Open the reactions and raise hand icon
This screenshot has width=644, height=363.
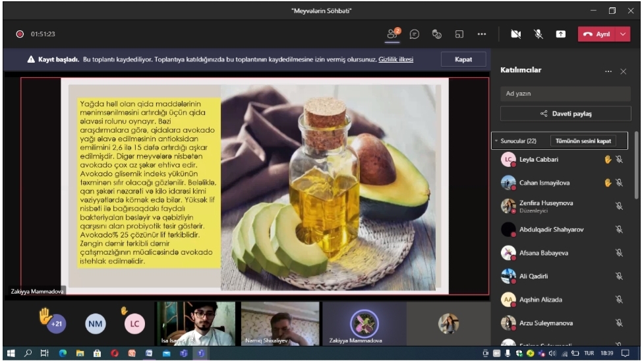[436, 34]
